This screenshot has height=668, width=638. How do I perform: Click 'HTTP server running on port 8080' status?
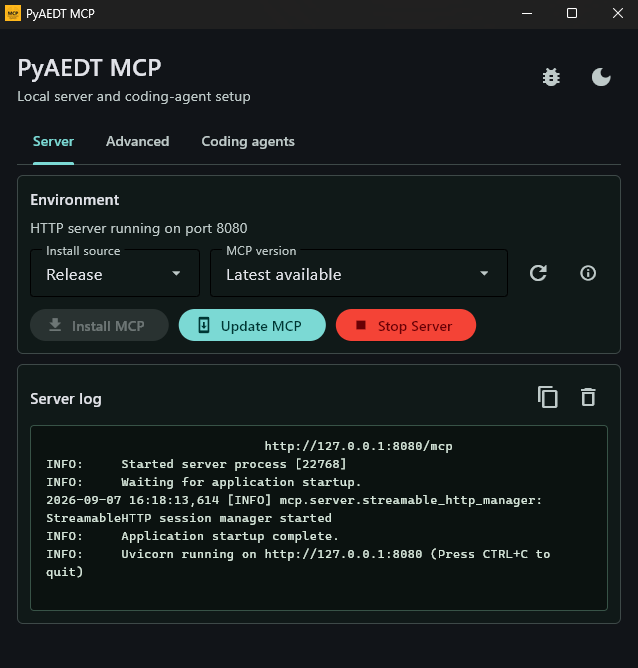point(139,228)
